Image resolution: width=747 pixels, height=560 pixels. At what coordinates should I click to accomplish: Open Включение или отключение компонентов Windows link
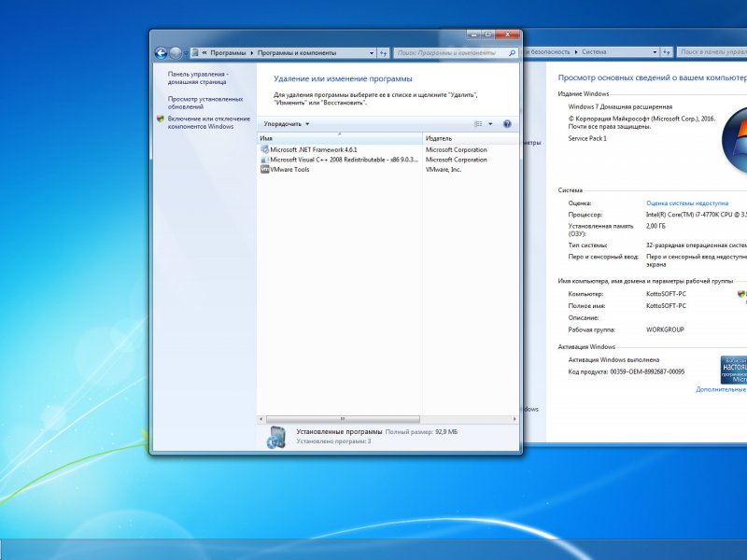(208, 122)
